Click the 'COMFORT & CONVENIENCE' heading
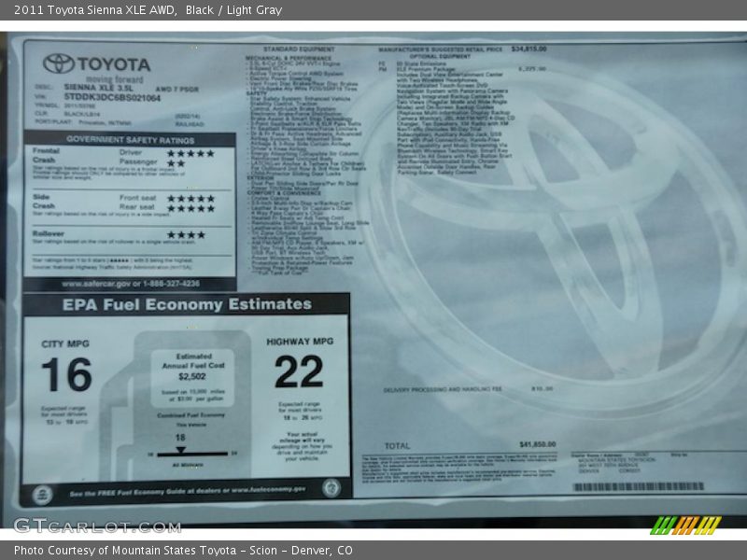 tap(284, 193)
